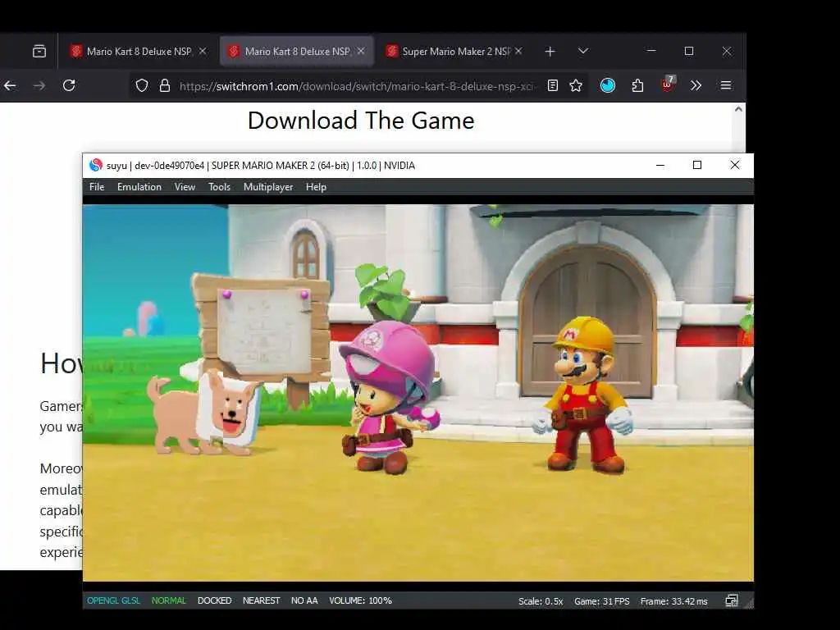Image resolution: width=840 pixels, height=630 pixels.
Task: Click the Game: 31 FPS status text
Action: point(601,601)
